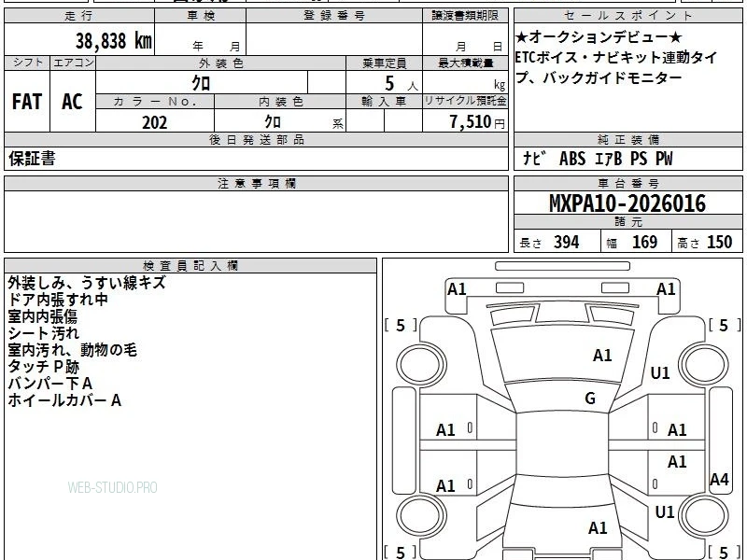
Task: Click the 車台番号 header
Action: [x=628, y=183]
